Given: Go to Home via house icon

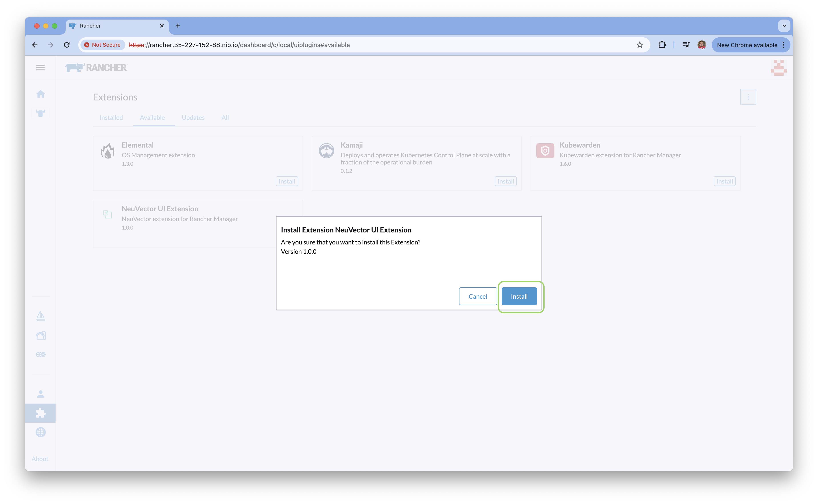Looking at the screenshot, I should pyautogui.click(x=41, y=94).
